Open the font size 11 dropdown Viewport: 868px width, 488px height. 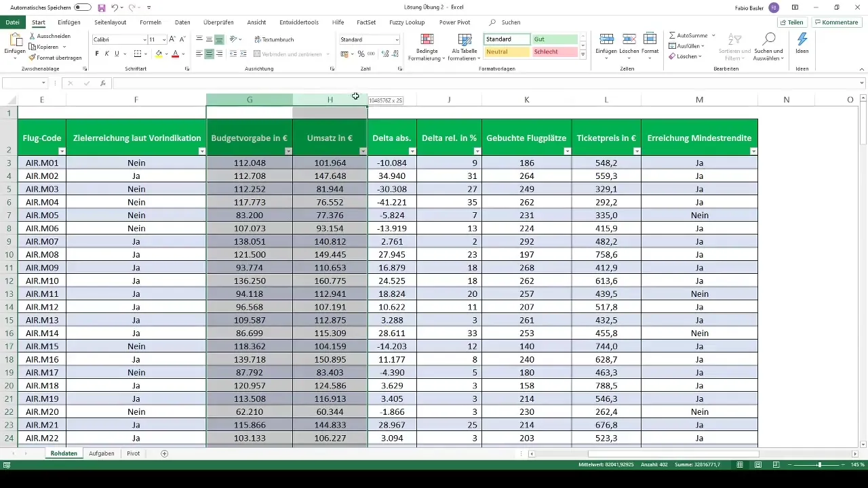(163, 40)
